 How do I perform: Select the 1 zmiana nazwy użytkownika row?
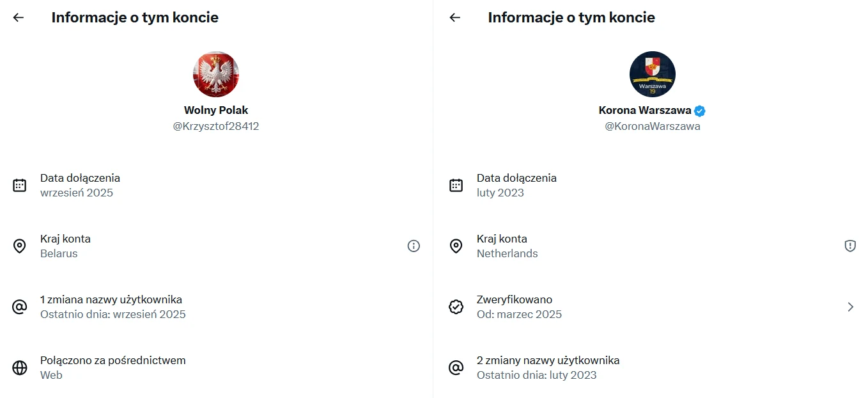coord(112,306)
